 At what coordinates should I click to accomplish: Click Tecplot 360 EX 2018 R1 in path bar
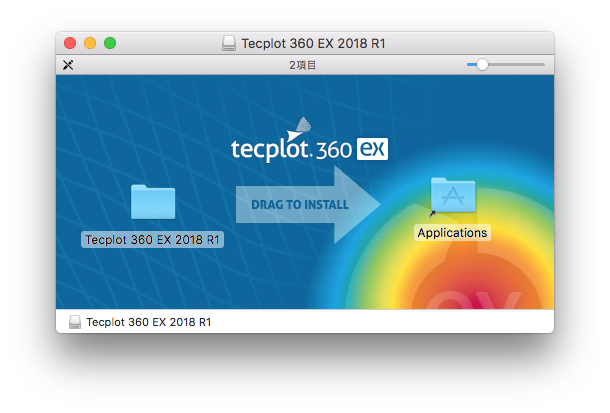pyautogui.click(x=149, y=322)
